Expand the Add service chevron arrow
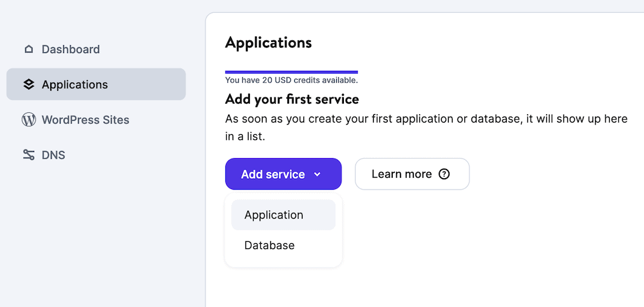This screenshot has height=307, width=644. click(x=317, y=174)
